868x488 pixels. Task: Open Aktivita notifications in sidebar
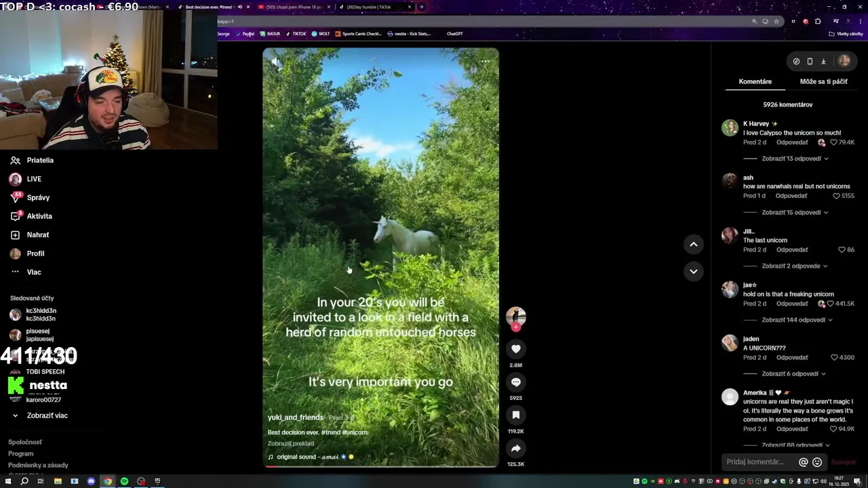click(x=31, y=216)
